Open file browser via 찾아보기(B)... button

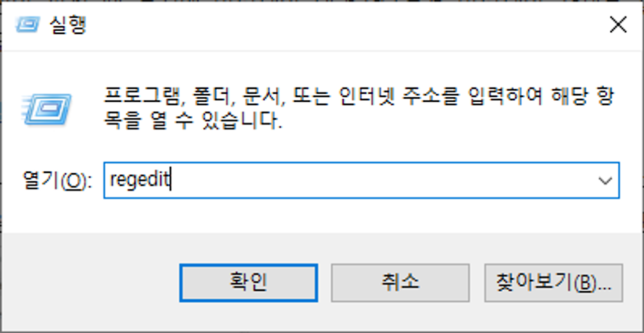point(553,283)
